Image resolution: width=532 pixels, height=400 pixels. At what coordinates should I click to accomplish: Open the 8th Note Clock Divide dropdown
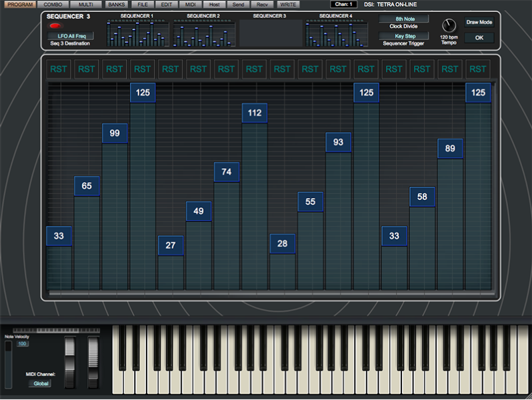coord(404,19)
